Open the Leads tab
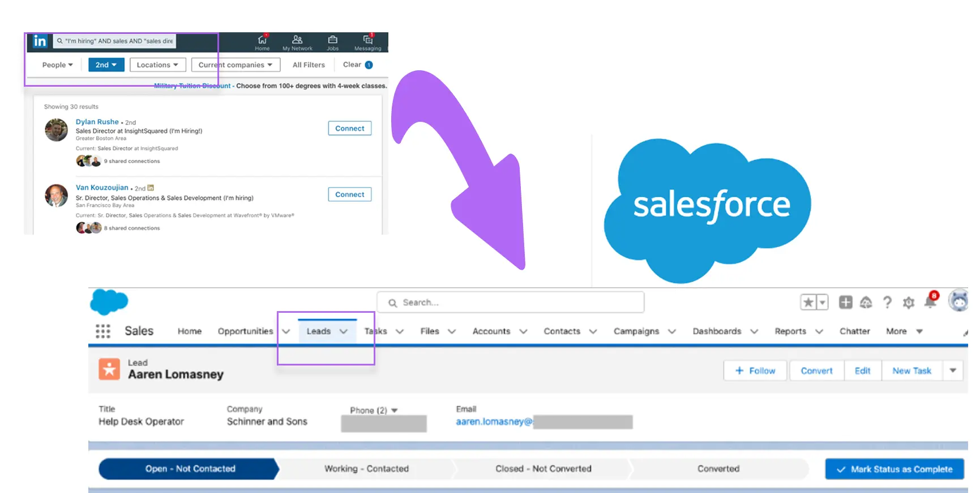The height and width of the screenshot is (493, 980). point(319,331)
